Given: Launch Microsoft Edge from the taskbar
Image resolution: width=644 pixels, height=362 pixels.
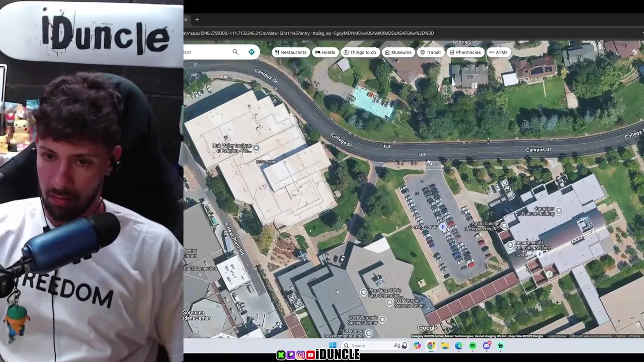Looking at the screenshot, I should pyautogui.click(x=459, y=345).
